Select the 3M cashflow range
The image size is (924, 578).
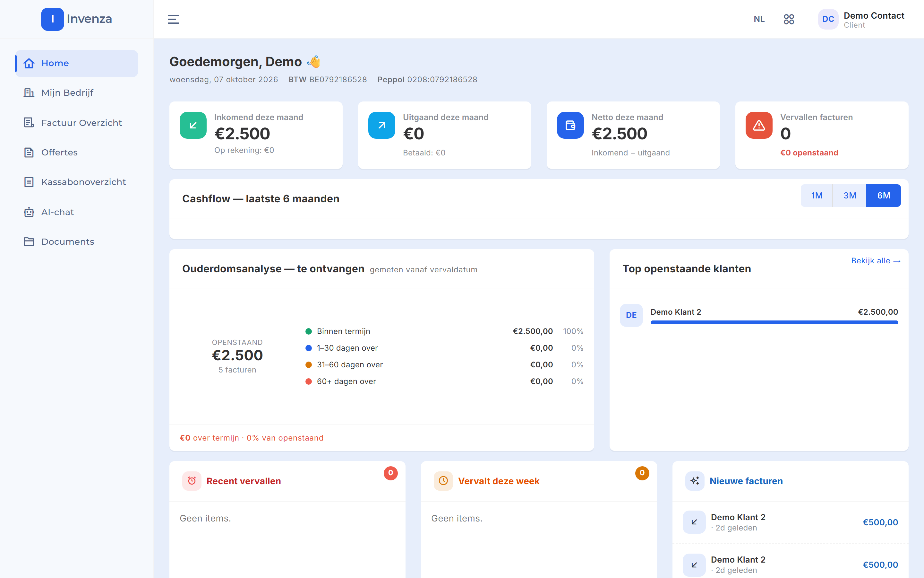[x=850, y=196]
